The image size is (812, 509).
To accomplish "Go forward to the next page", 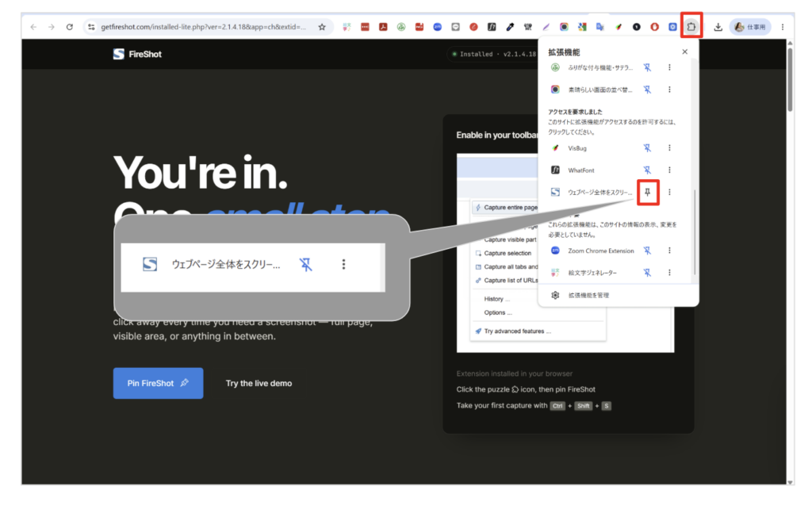I will click(x=52, y=27).
